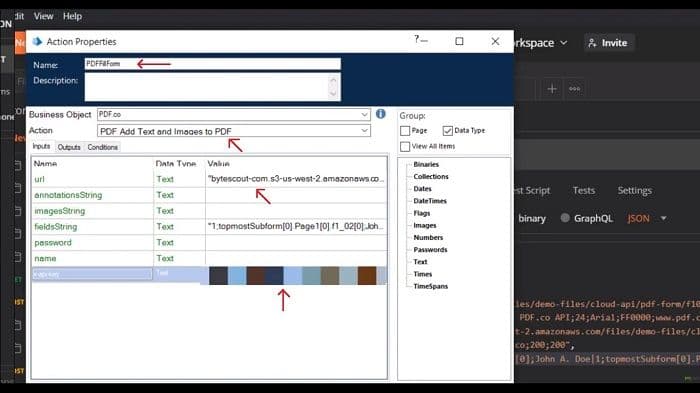Open the Action dropdown list
700x393 pixels.
(x=364, y=131)
